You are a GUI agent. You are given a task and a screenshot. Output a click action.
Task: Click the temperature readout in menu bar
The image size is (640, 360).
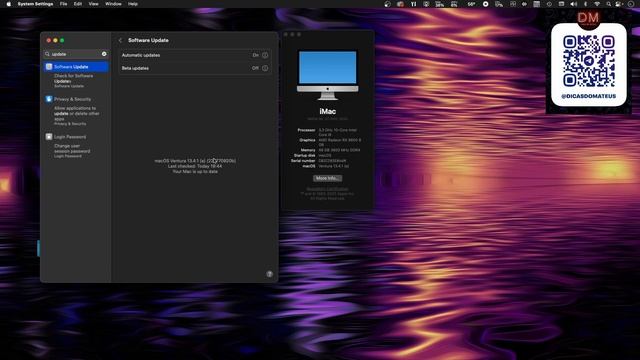click(471, 4)
